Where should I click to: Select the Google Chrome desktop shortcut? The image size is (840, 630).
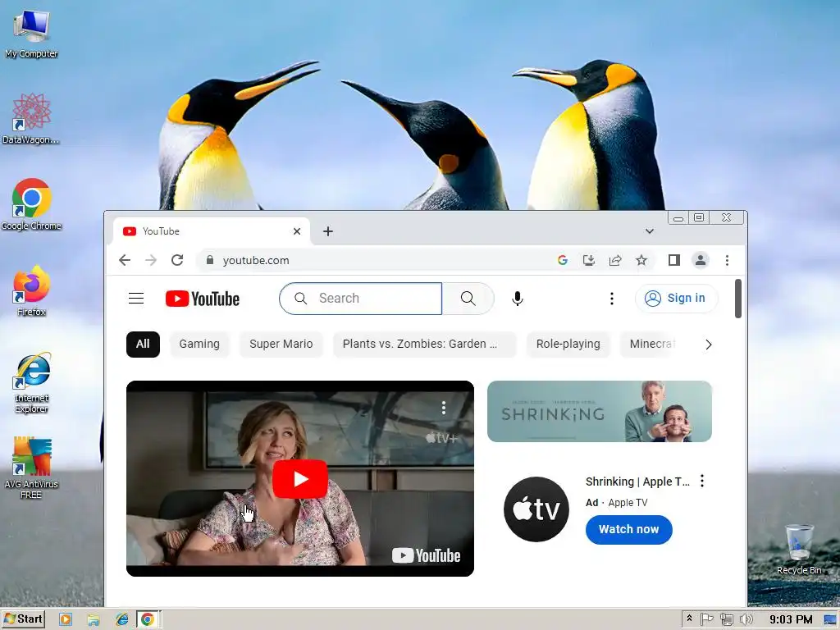31,204
